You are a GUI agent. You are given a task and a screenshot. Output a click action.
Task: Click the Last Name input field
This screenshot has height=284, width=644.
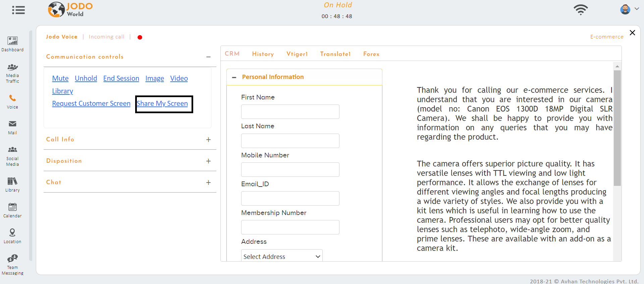click(290, 141)
